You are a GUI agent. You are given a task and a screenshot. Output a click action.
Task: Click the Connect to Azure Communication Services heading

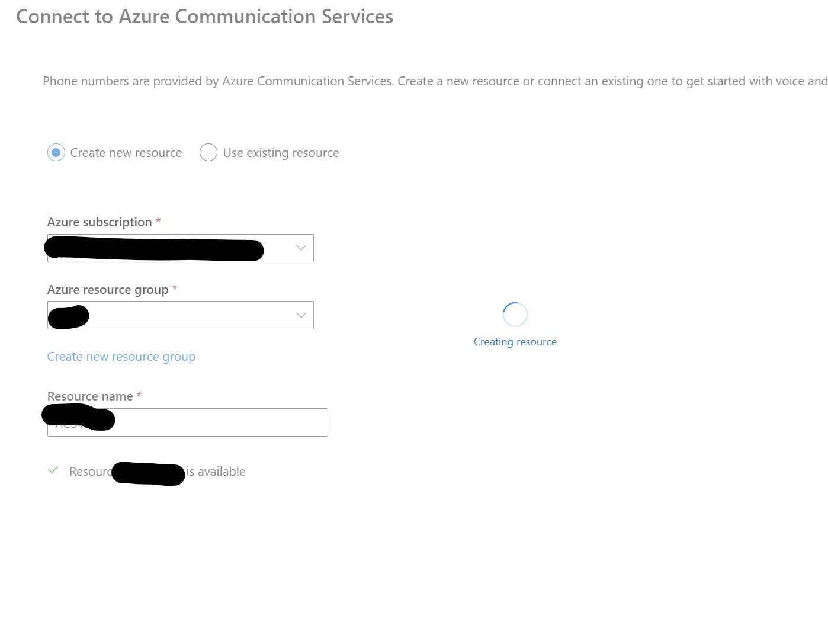coord(204,17)
